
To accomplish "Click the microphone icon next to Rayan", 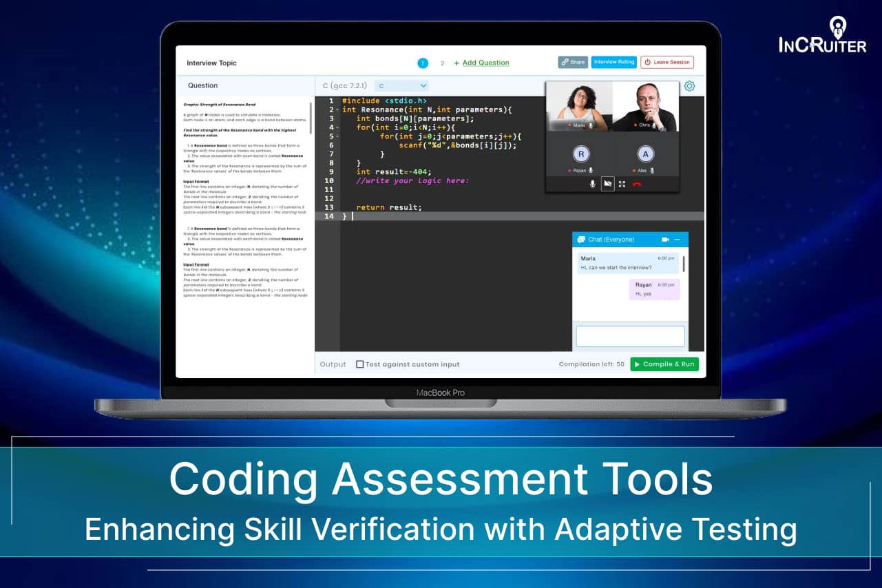I will point(591,170).
